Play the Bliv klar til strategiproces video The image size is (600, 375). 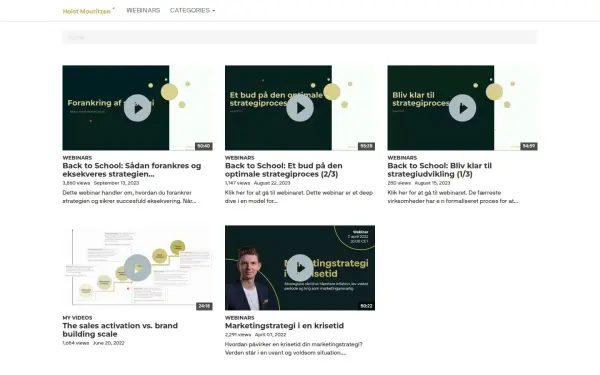click(x=462, y=108)
